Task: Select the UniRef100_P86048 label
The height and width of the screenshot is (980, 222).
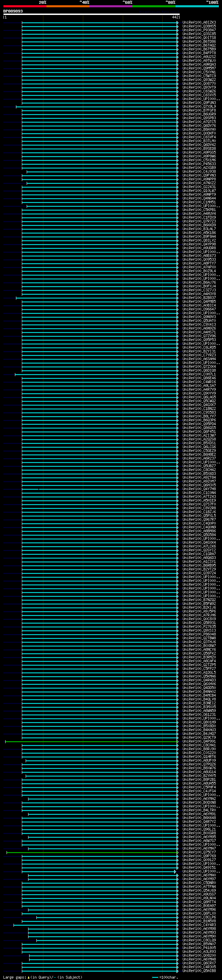Action: tap(199, 634)
